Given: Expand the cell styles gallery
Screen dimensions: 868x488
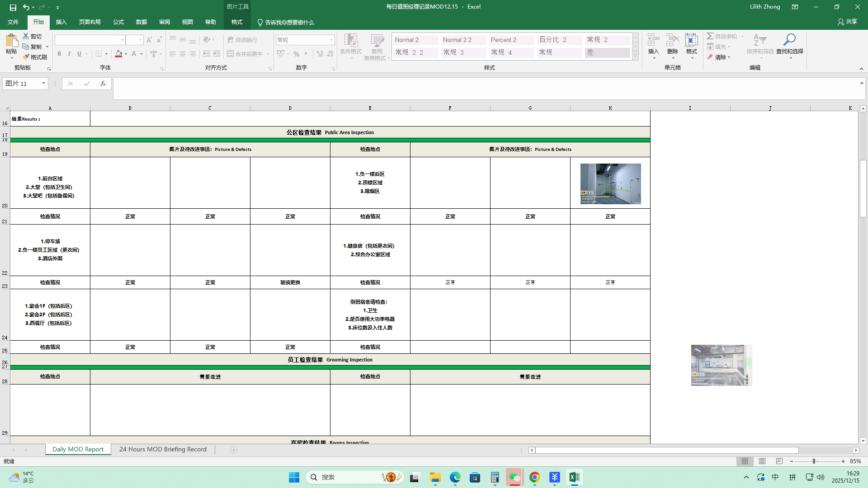Looking at the screenshot, I should point(635,56).
